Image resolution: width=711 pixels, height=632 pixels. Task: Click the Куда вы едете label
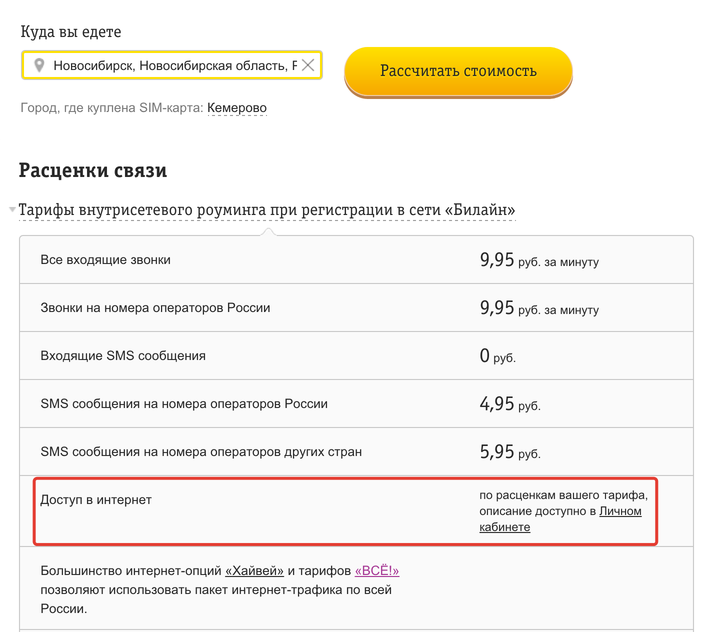(71, 32)
